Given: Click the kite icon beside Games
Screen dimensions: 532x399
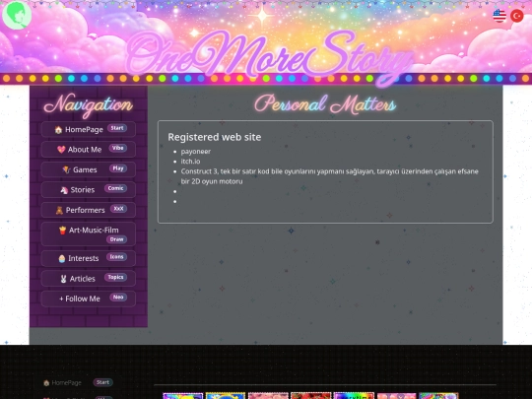Looking at the screenshot, I should point(66,169).
